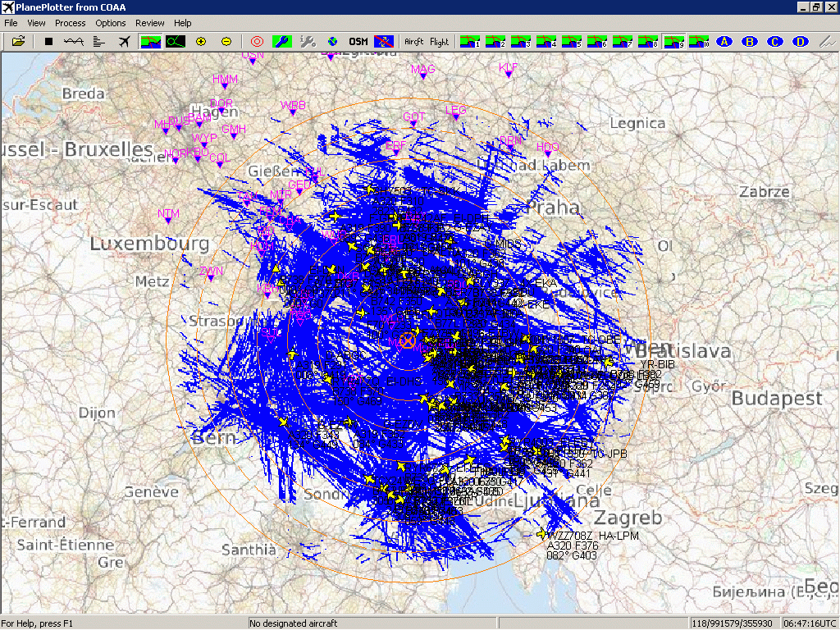
Task: Open the Options menu
Action: (111, 23)
